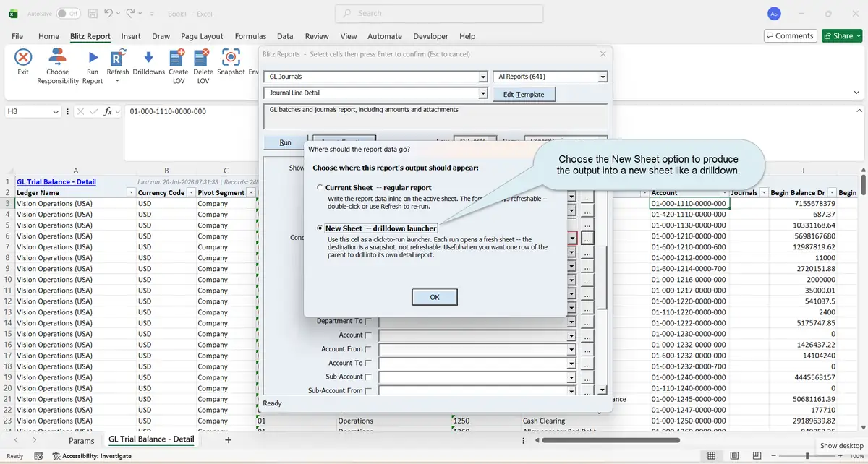Viewport: 868px width, 464px height.
Task: Switch to the Home ribbon tab
Action: click(48, 36)
